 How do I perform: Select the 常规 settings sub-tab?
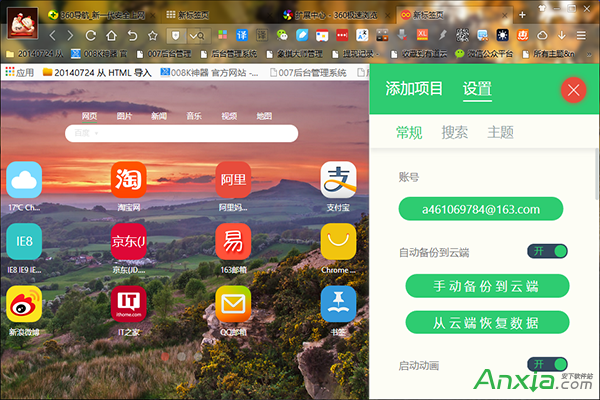coord(409,132)
